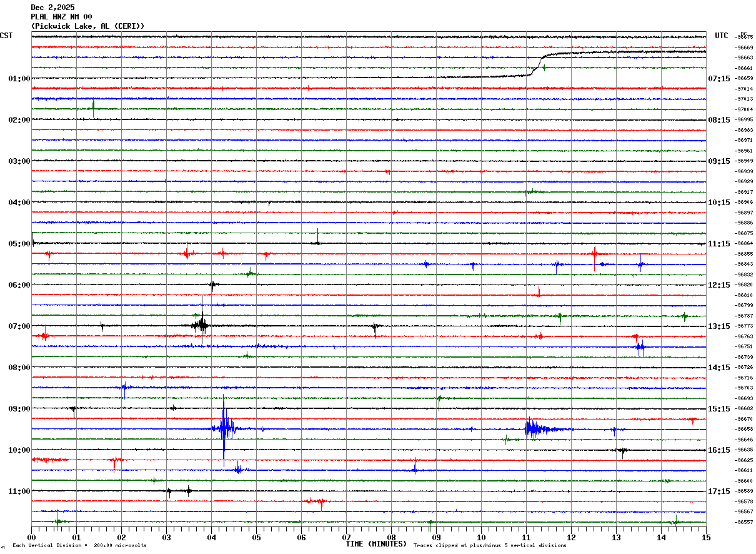Screen dimensions: 756x554
Task: Click the "02:00" CST row label
Action: [19, 120]
